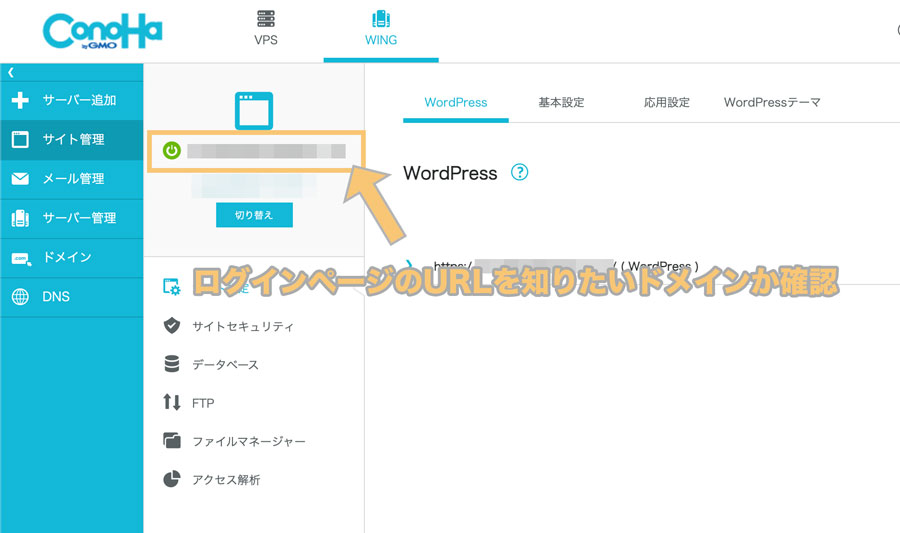The height and width of the screenshot is (533, 900).
Task: Click the ConoHa by GMO logo
Action: pyautogui.click(x=102, y=32)
